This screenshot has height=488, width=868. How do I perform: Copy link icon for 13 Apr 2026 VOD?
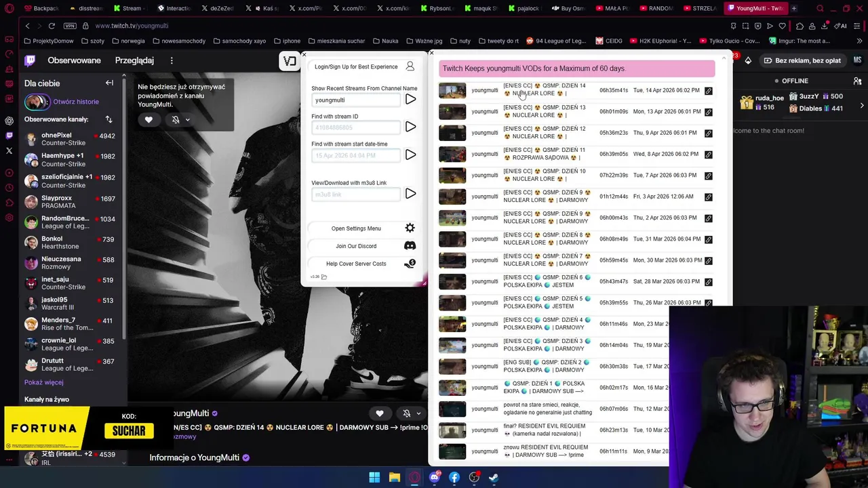(x=708, y=112)
